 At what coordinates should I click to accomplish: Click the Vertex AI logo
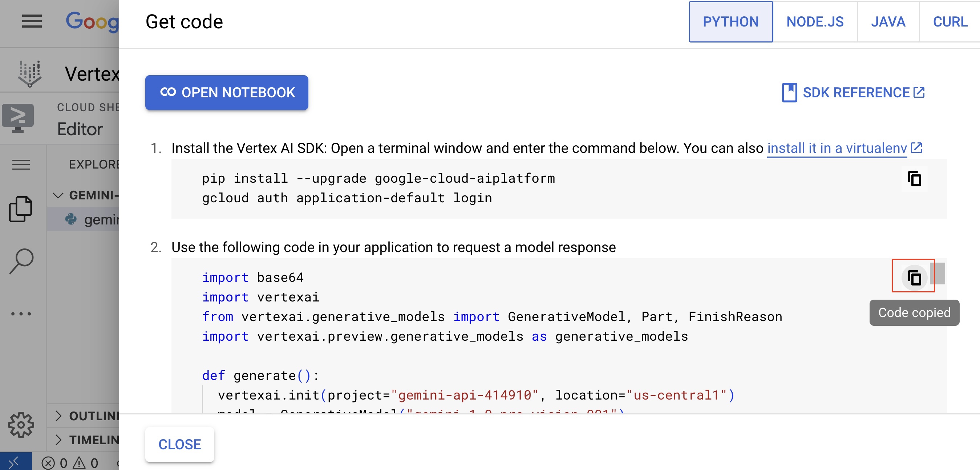point(31,72)
